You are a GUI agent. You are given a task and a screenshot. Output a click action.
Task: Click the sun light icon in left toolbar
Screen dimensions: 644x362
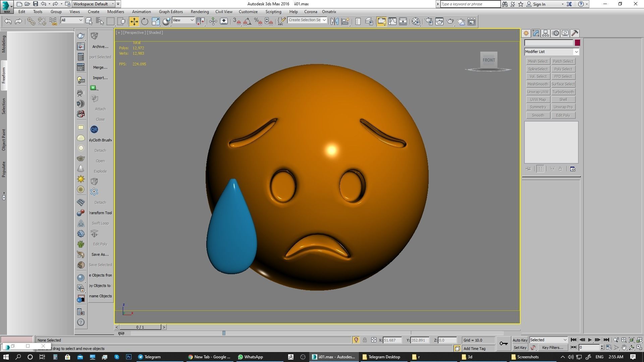click(x=81, y=179)
